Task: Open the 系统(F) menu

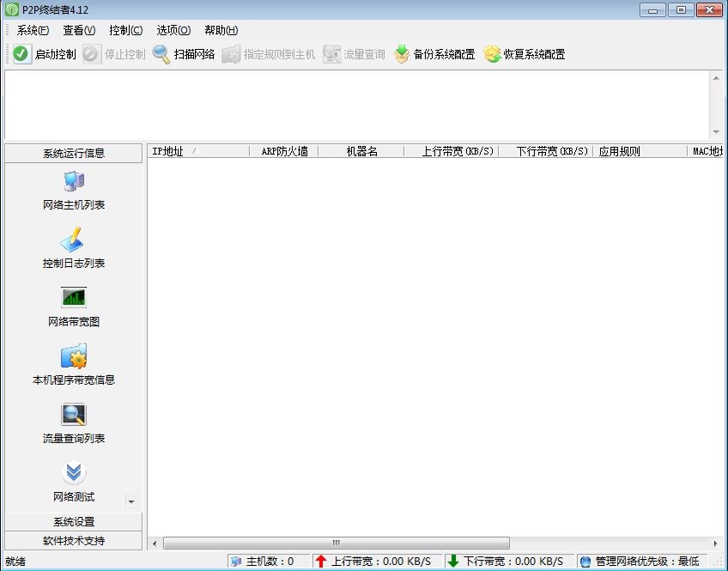Action: (33, 30)
